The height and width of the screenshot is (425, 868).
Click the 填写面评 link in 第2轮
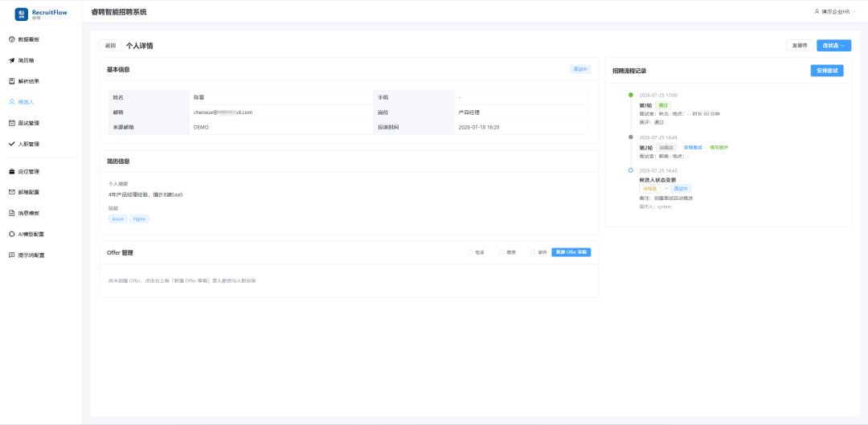pos(719,148)
